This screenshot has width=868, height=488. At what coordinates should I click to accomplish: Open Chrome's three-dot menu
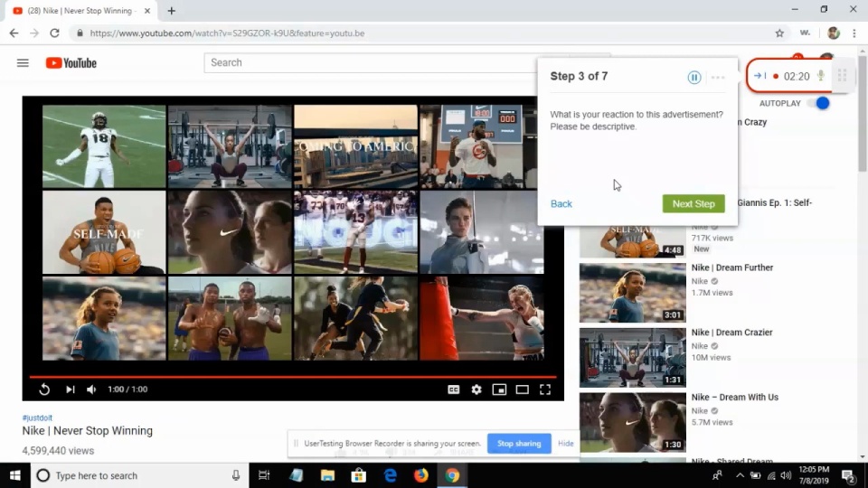(x=854, y=33)
